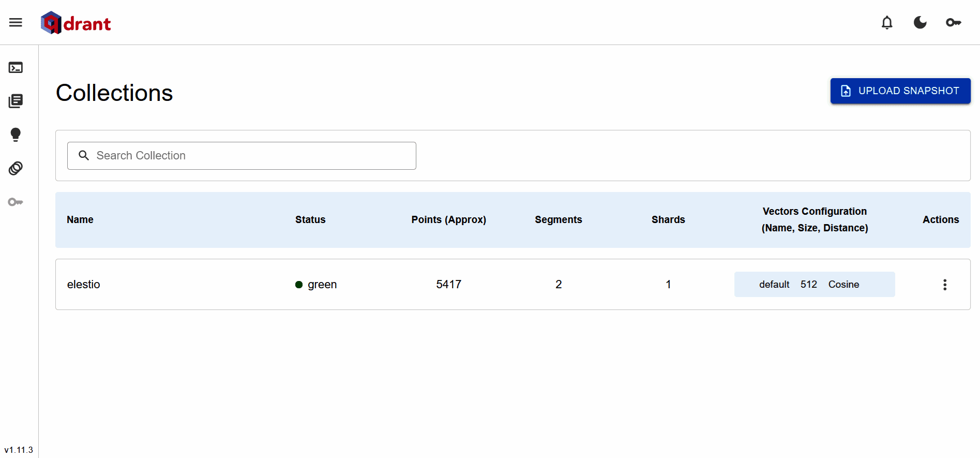Open Access Tokens key sidebar icon

tap(16, 202)
